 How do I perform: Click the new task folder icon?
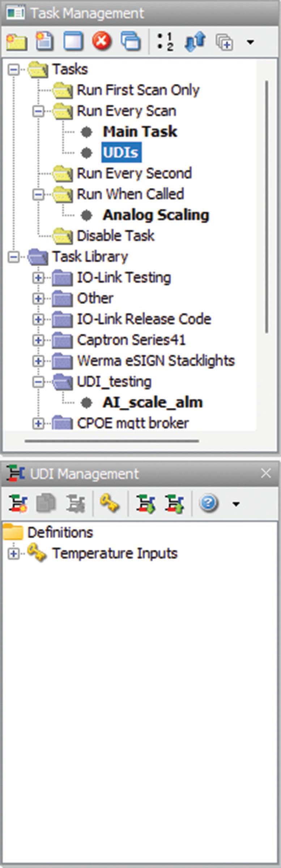pos(16,41)
